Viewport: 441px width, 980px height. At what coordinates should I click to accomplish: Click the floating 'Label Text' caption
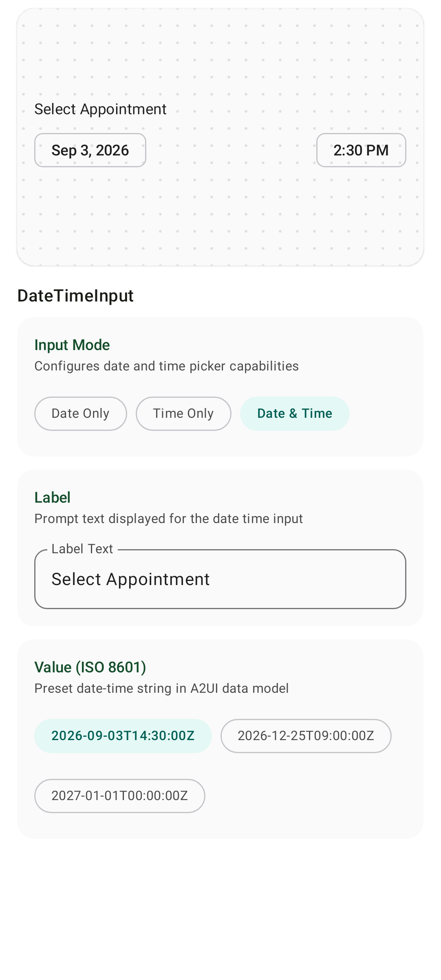click(82, 549)
